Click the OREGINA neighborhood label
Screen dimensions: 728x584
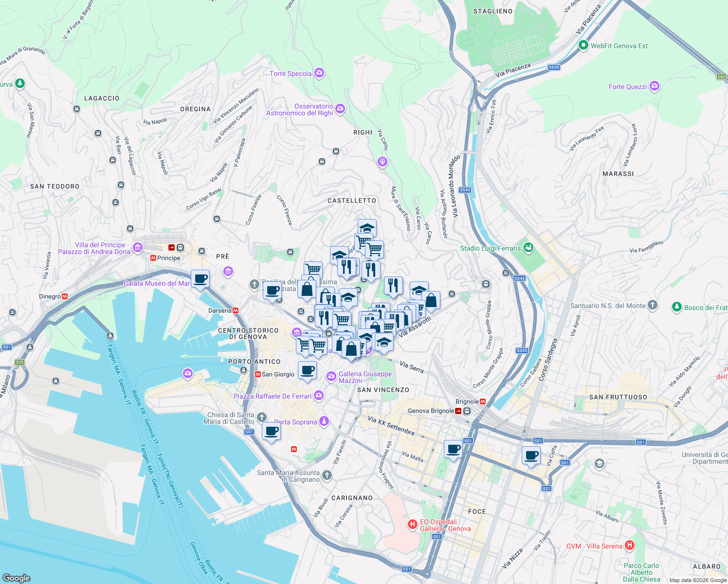pos(195,109)
